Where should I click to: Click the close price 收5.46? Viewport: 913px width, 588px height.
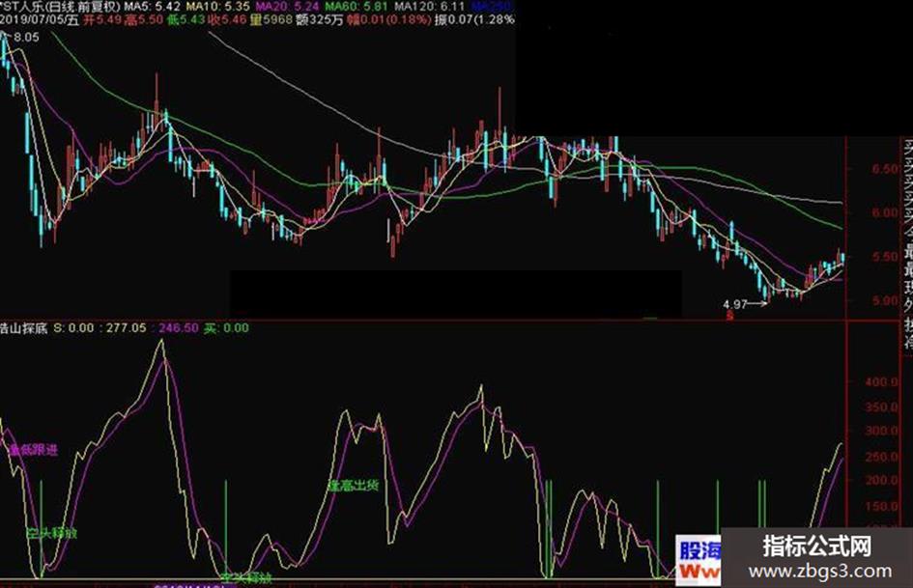click(x=227, y=20)
